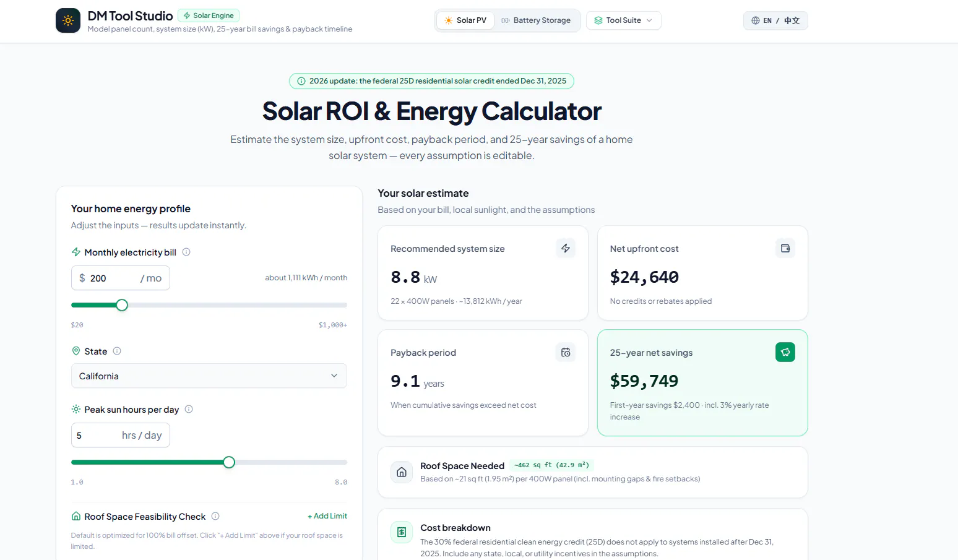Click the Monthly electricity bill info icon
The height and width of the screenshot is (560, 958).
click(186, 252)
